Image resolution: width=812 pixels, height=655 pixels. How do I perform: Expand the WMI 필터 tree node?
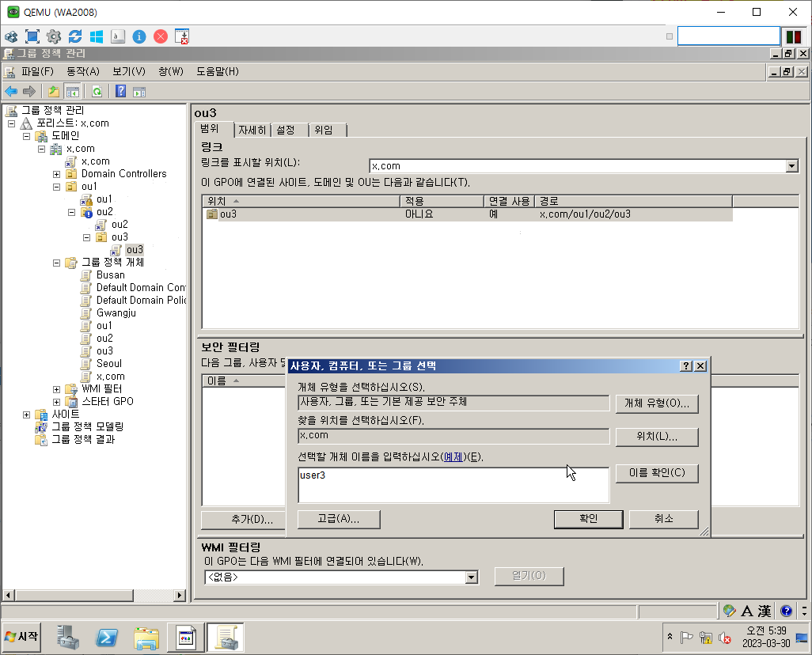point(56,389)
